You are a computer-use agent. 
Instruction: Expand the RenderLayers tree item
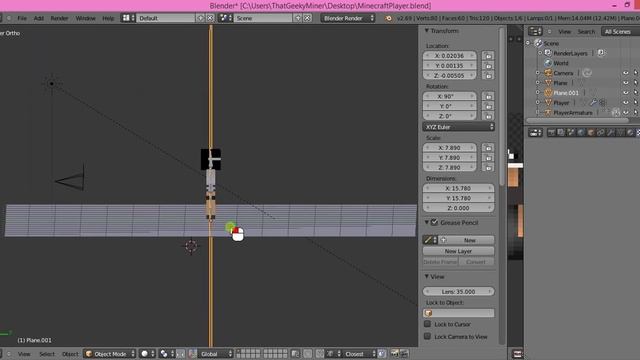click(539, 53)
